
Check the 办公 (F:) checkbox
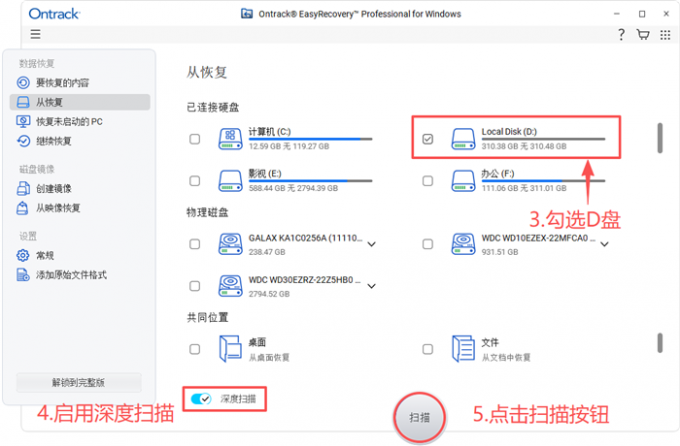point(428,181)
